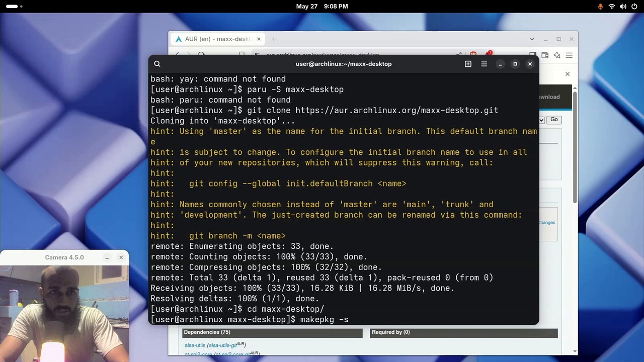This screenshot has width=644, height=362.
Task: Open the browser main menu icon
Action: tap(569, 55)
